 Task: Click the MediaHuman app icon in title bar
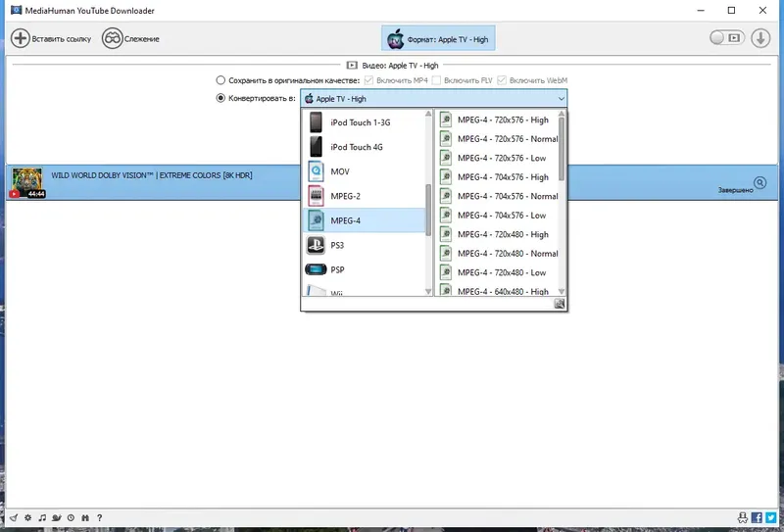point(16,10)
